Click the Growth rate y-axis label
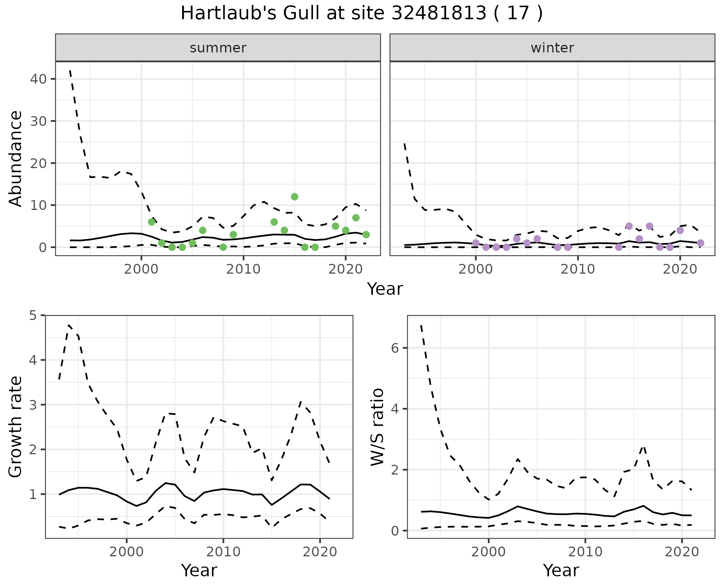Viewport: 724px width, 588px height. click(x=15, y=427)
